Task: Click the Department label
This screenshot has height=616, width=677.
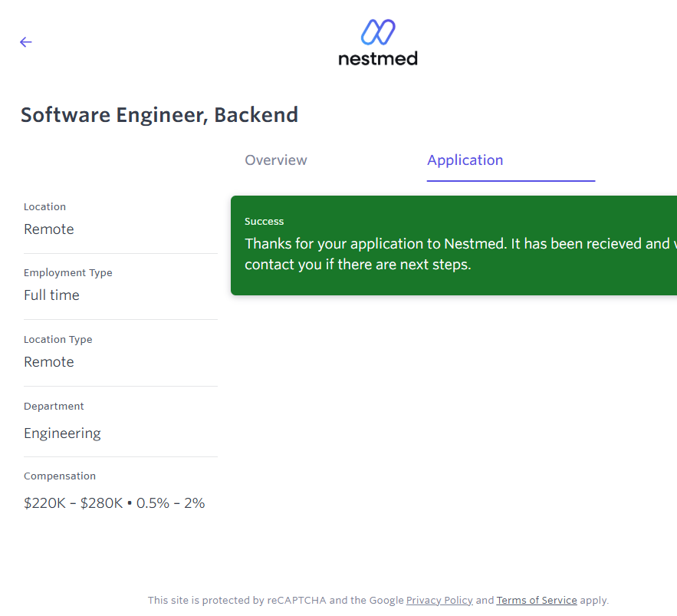Action: tap(54, 407)
